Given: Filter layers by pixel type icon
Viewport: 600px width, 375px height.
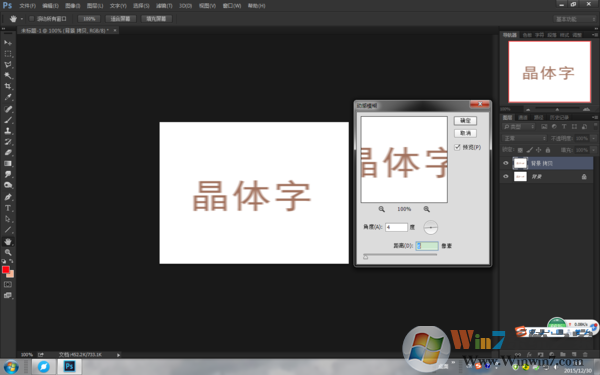Looking at the screenshot, I should click(544, 127).
